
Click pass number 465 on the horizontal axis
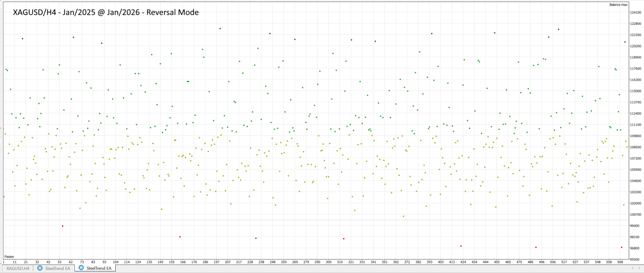508,262
